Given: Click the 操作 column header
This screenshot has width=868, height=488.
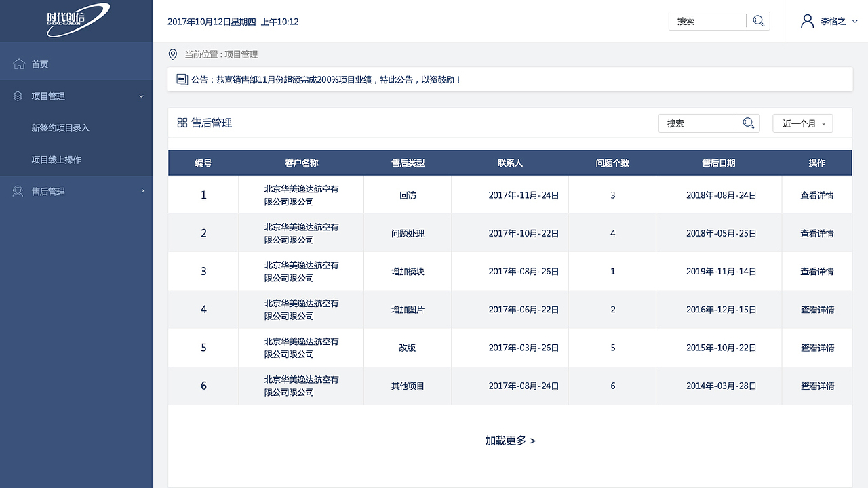Looking at the screenshot, I should coord(817,163).
